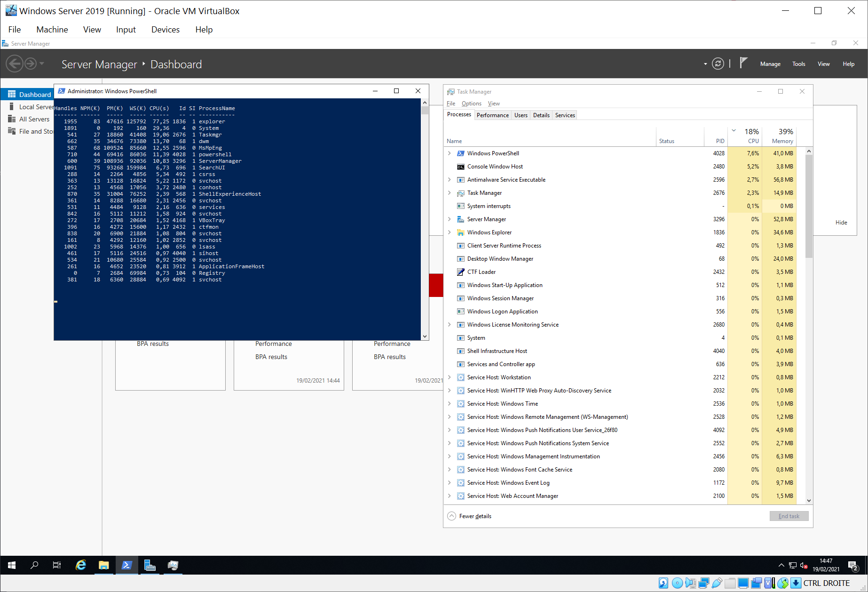The image size is (868, 592).
Task: Open the Tools menu in Server Manager
Action: (x=798, y=64)
